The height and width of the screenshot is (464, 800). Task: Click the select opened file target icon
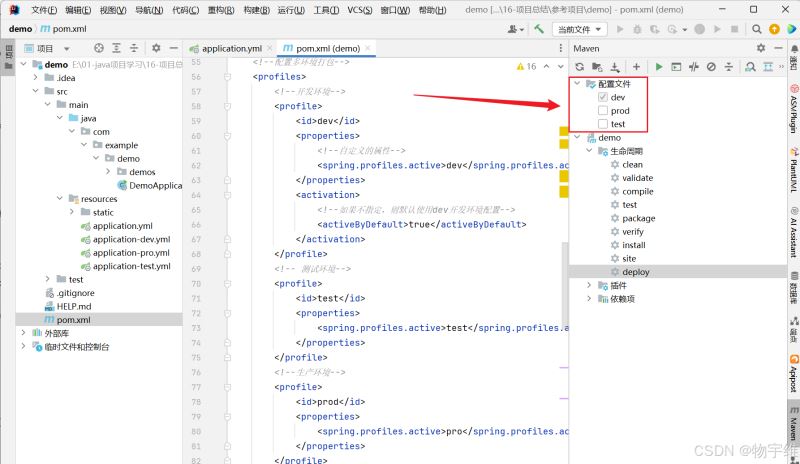point(99,48)
